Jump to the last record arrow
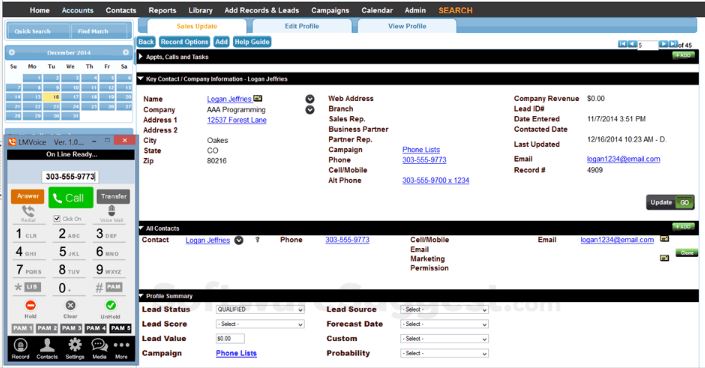This screenshot has width=705, height=368. [x=673, y=44]
